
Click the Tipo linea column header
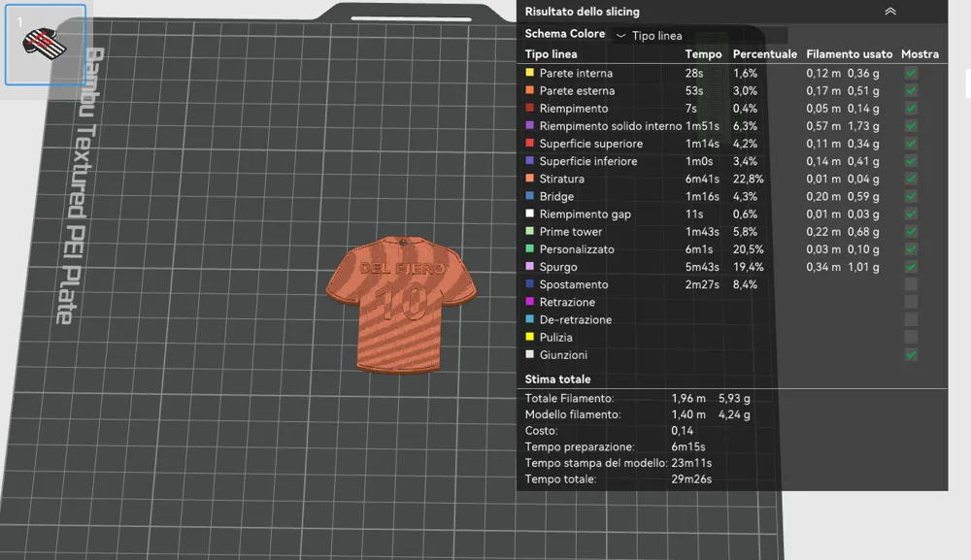point(551,54)
